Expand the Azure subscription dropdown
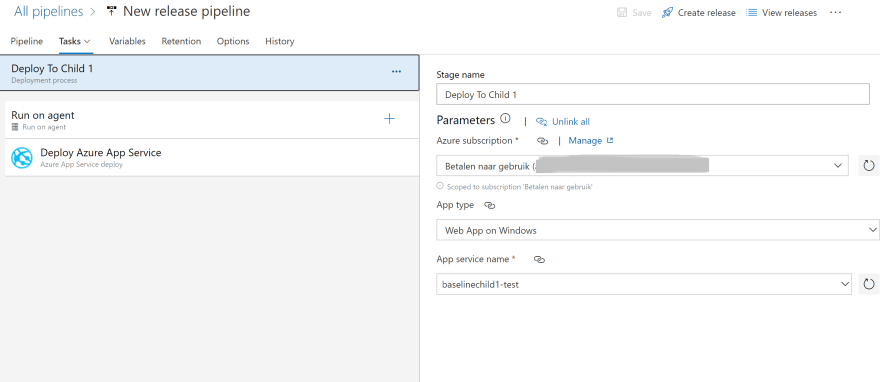The image size is (880, 382). click(x=642, y=166)
